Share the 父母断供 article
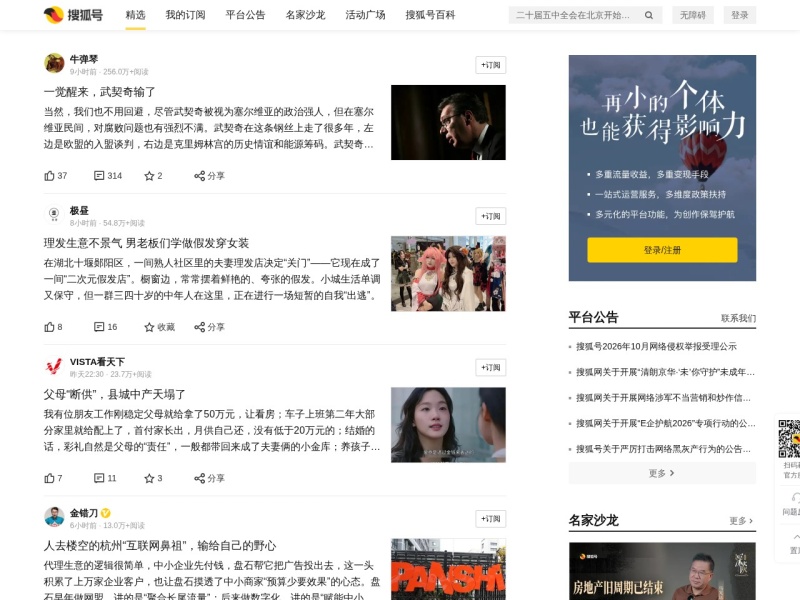 [x=209, y=478]
